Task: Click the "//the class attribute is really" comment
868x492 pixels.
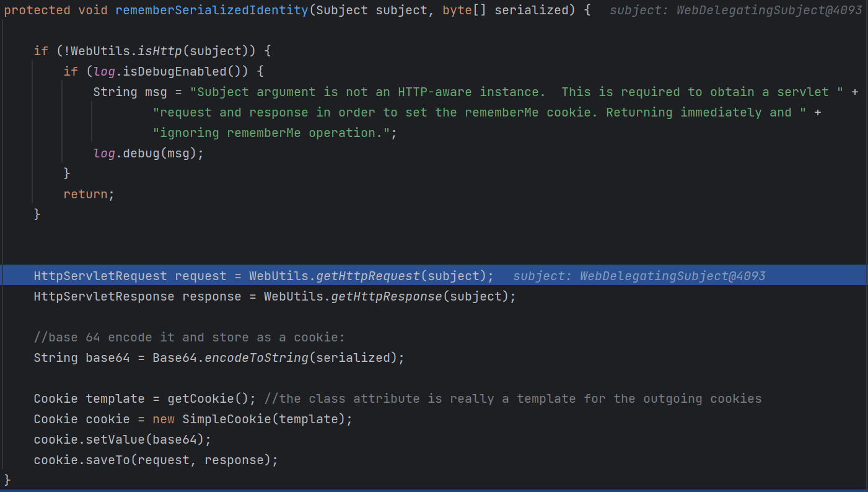Action: pyautogui.click(x=513, y=398)
